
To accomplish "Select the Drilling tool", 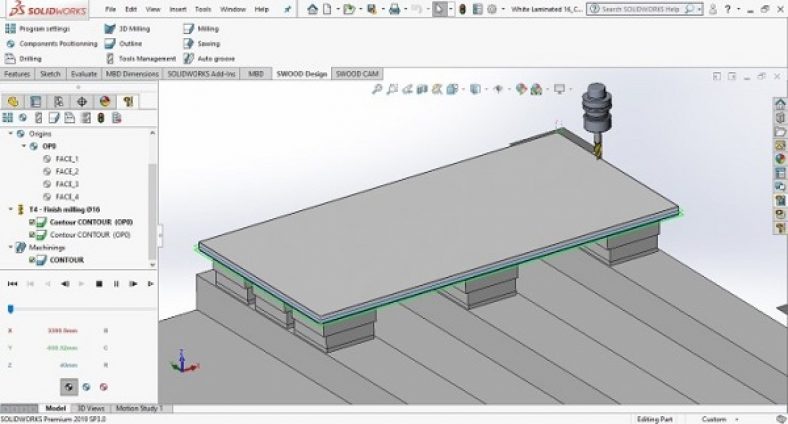I will 30,58.
